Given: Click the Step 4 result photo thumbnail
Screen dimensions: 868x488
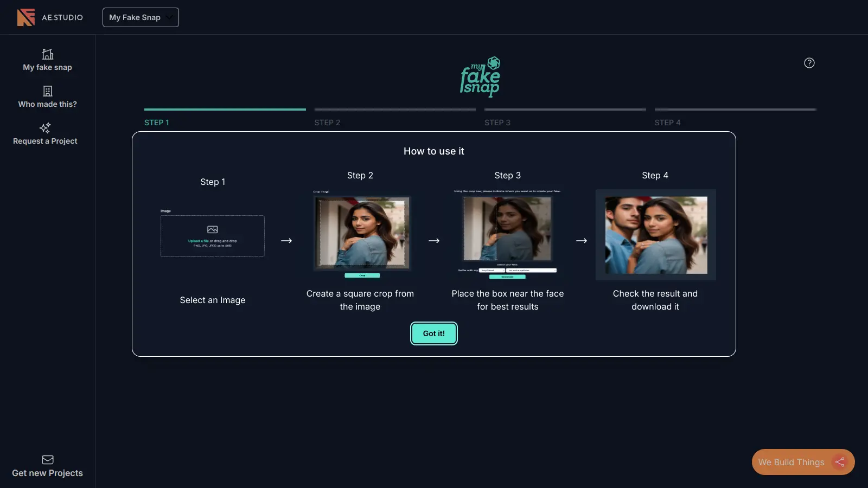Looking at the screenshot, I should click(655, 235).
